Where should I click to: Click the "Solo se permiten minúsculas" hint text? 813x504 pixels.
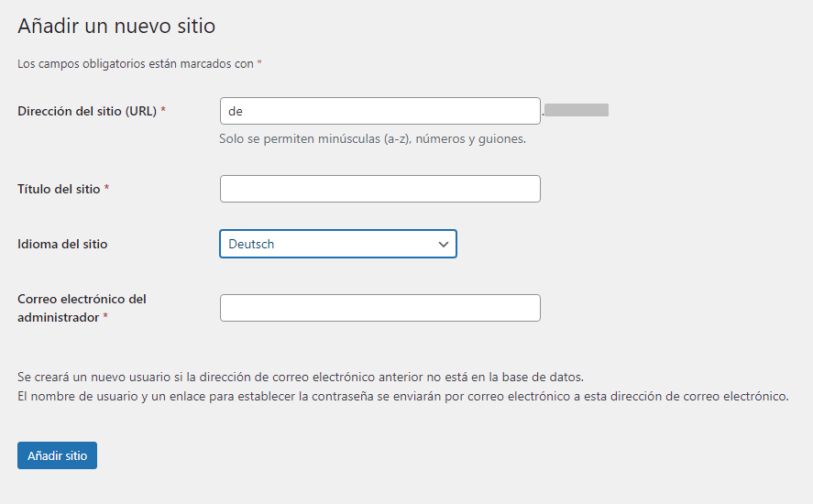tap(372, 139)
